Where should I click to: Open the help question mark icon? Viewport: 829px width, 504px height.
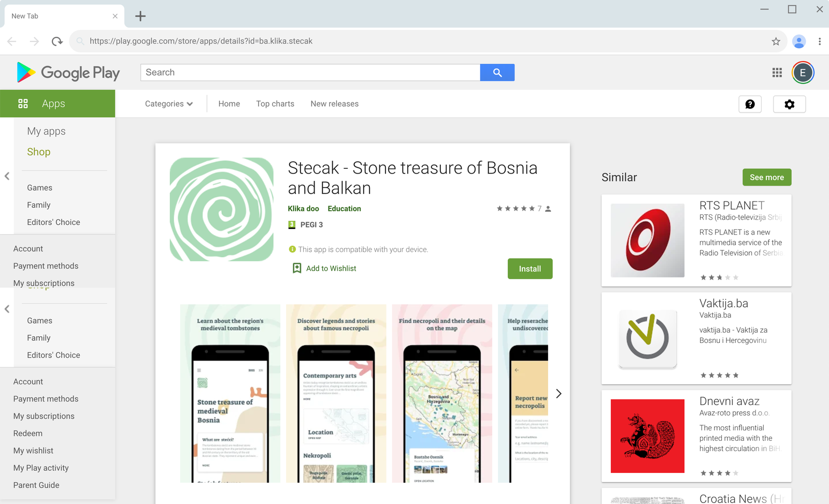coord(750,104)
